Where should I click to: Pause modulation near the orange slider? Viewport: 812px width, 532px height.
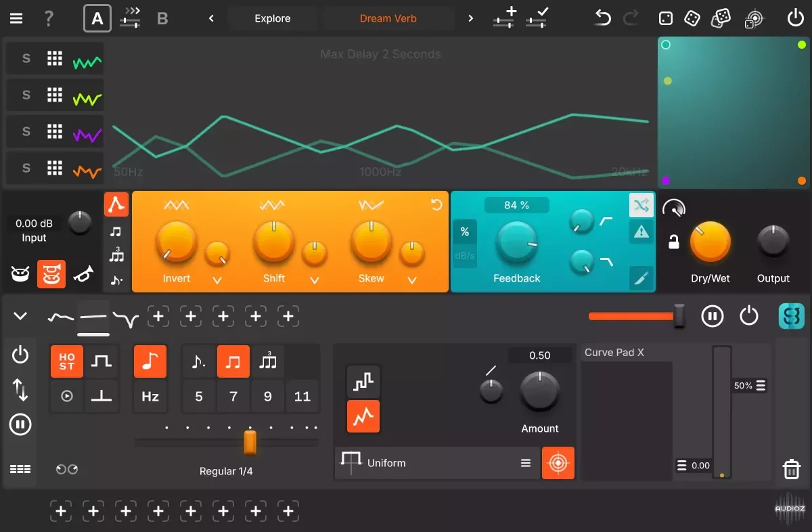(x=713, y=316)
